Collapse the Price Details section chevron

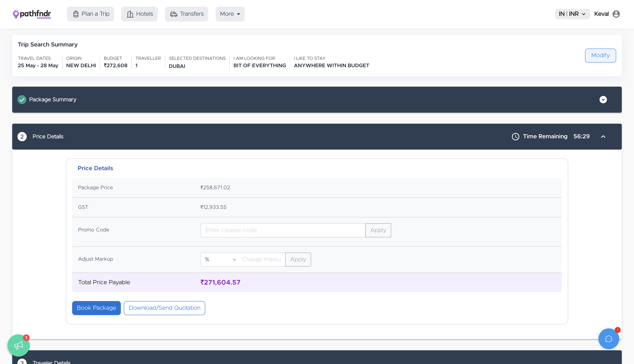point(603,136)
